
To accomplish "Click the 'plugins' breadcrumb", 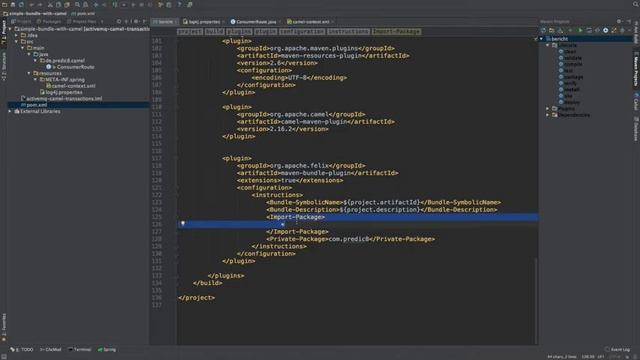I will pos(239,31).
